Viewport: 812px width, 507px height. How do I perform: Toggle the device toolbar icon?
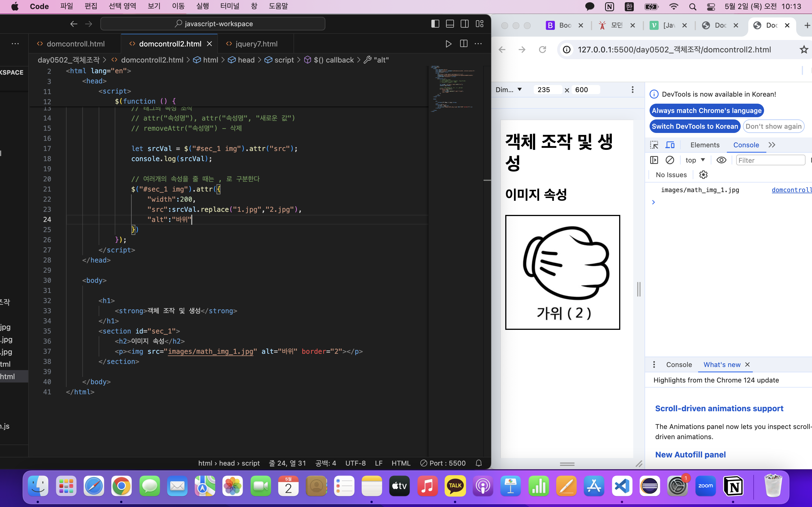670,145
